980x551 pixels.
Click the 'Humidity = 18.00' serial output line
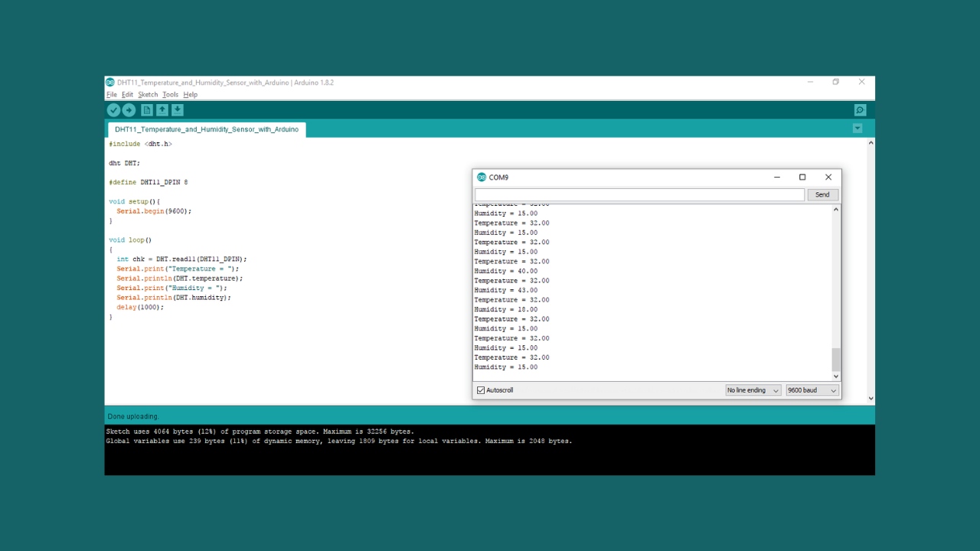pos(505,309)
